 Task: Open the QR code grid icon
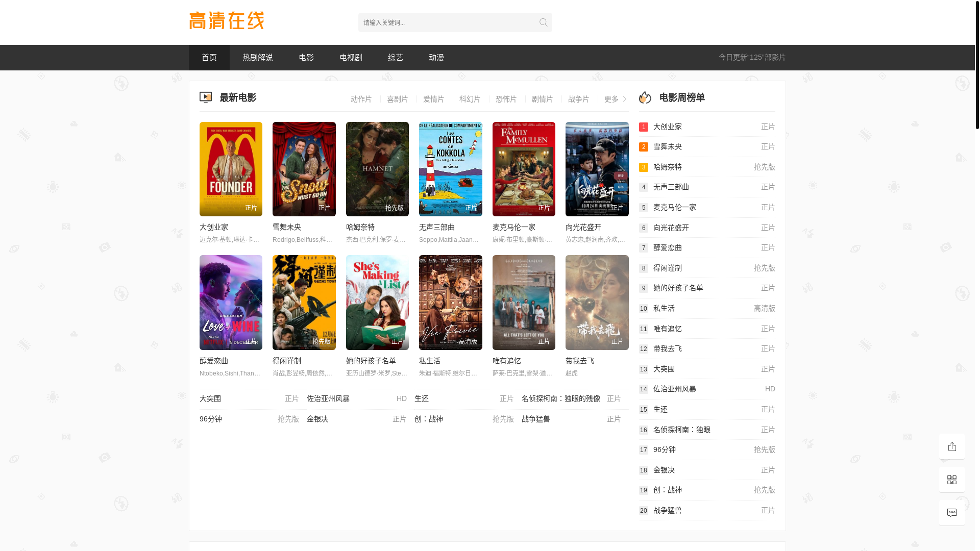click(951, 480)
